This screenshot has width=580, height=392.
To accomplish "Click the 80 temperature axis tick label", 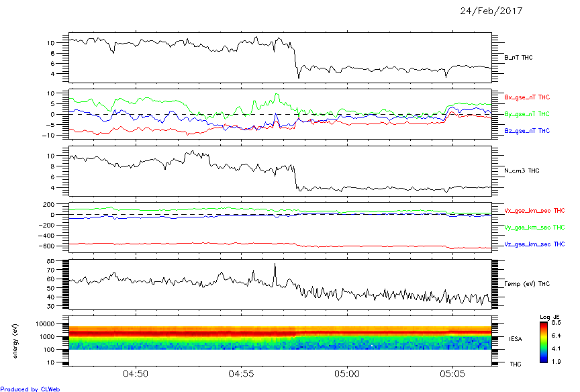I will pyautogui.click(x=50, y=261).
